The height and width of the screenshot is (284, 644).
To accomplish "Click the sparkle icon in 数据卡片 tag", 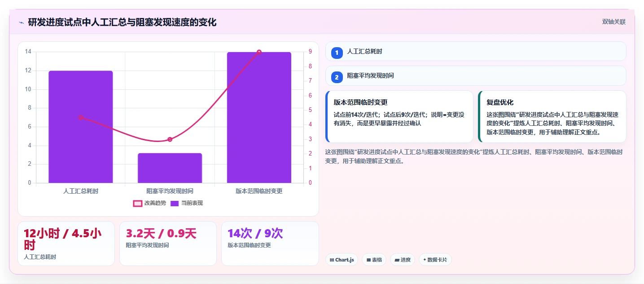I will click(425, 260).
